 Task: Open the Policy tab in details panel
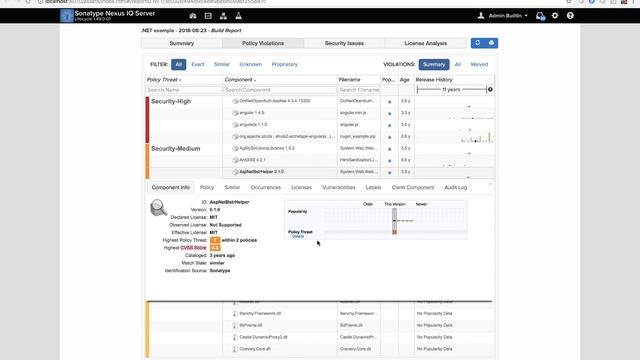click(x=207, y=187)
